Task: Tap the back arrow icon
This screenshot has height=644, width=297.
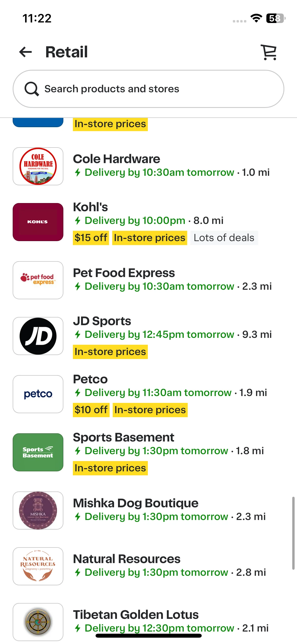Action: pyautogui.click(x=26, y=52)
